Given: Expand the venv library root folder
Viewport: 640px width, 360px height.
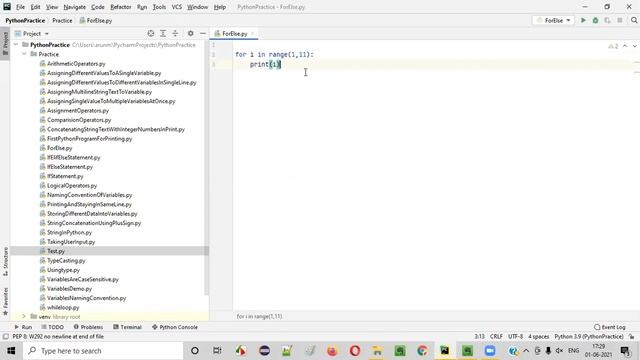Looking at the screenshot, I should point(24,316).
